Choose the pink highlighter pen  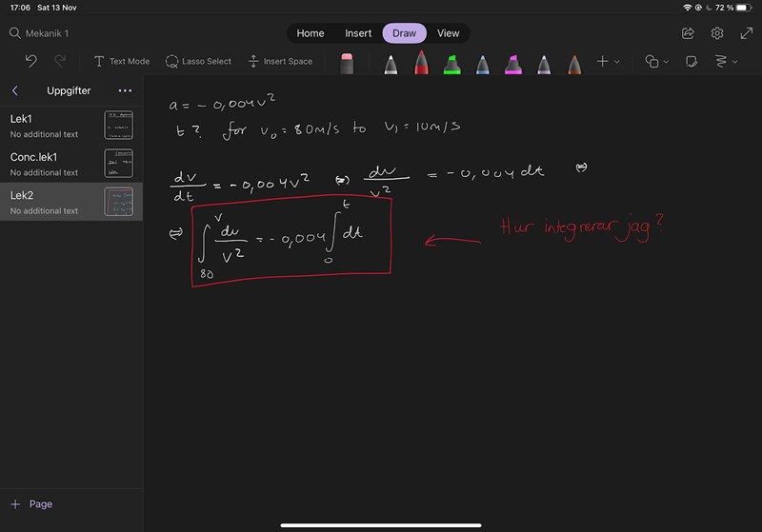(x=512, y=62)
